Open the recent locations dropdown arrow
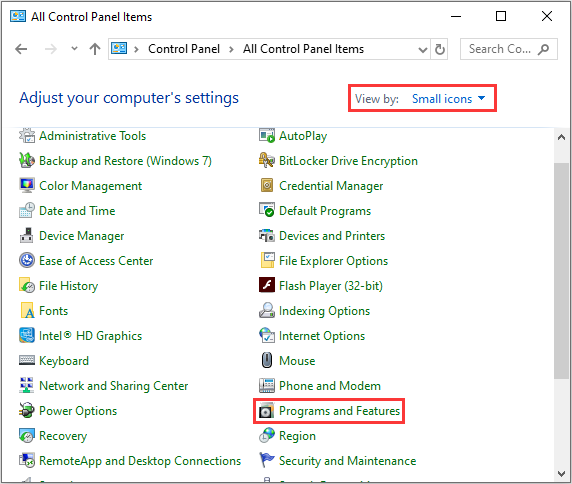Image resolution: width=572 pixels, height=484 pixels. pyautogui.click(x=74, y=49)
